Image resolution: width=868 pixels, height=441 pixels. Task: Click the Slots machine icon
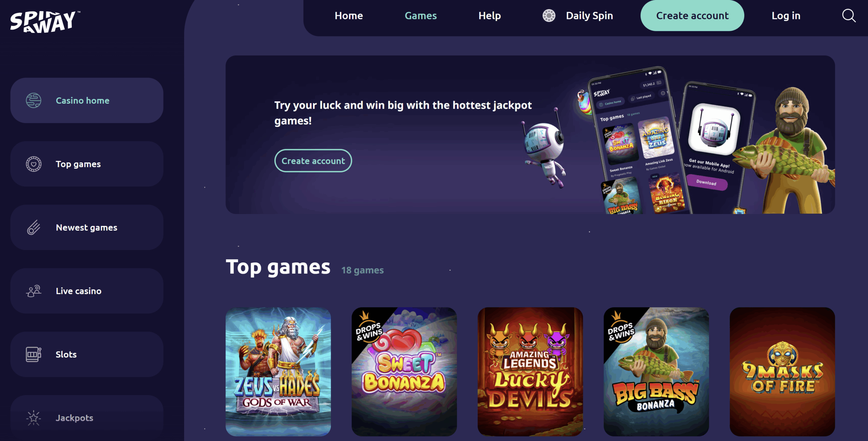click(x=34, y=354)
